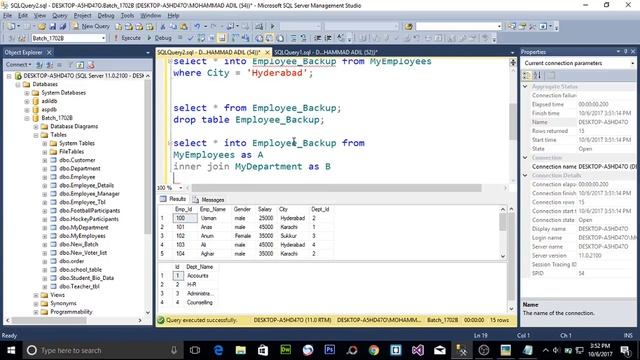Click Disconnect icon in Object Explorer toolbar
The height and width of the screenshot is (360, 640).
49,65
